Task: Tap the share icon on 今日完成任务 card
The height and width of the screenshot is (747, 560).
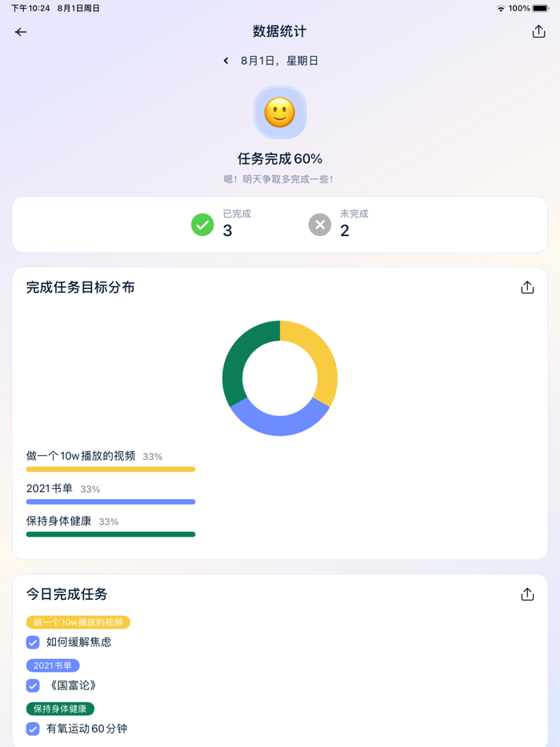Action: coord(527,593)
